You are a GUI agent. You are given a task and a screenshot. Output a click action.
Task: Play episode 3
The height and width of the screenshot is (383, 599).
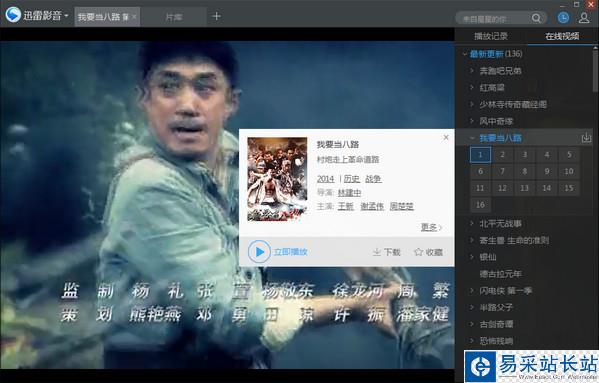click(x=525, y=155)
